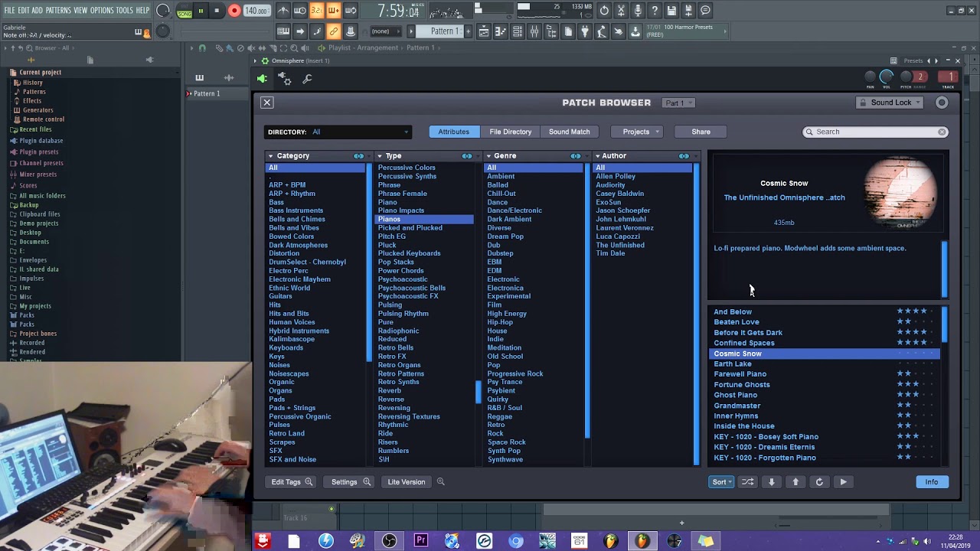Viewport: 980px width, 551px height.
Task: Toggle Genre column link filter icon
Action: pos(576,156)
